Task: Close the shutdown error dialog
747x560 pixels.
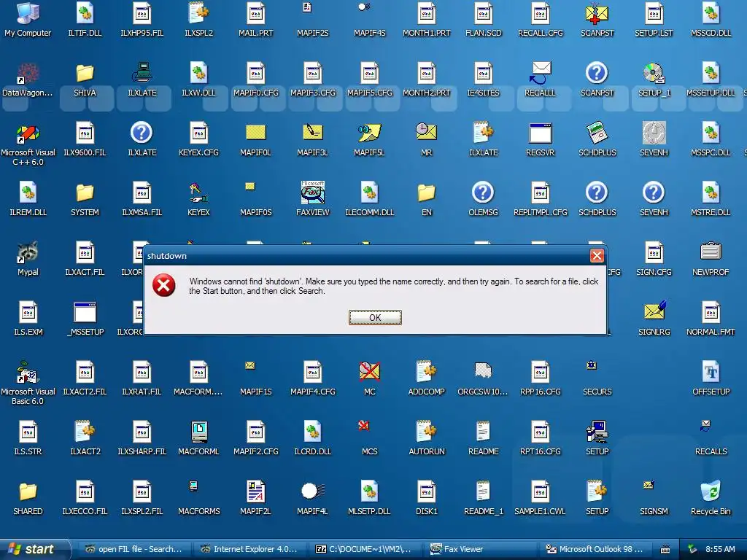Action: coord(597,256)
